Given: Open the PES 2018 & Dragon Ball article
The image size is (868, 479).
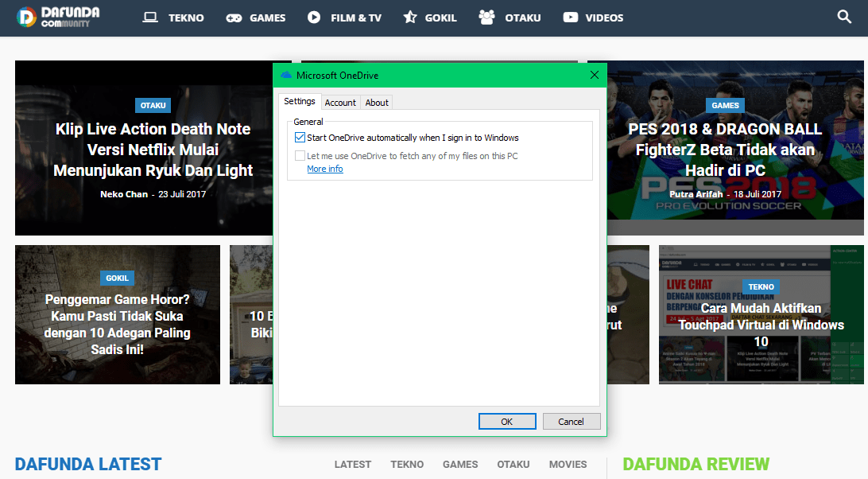Looking at the screenshot, I should click(x=724, y=150).
